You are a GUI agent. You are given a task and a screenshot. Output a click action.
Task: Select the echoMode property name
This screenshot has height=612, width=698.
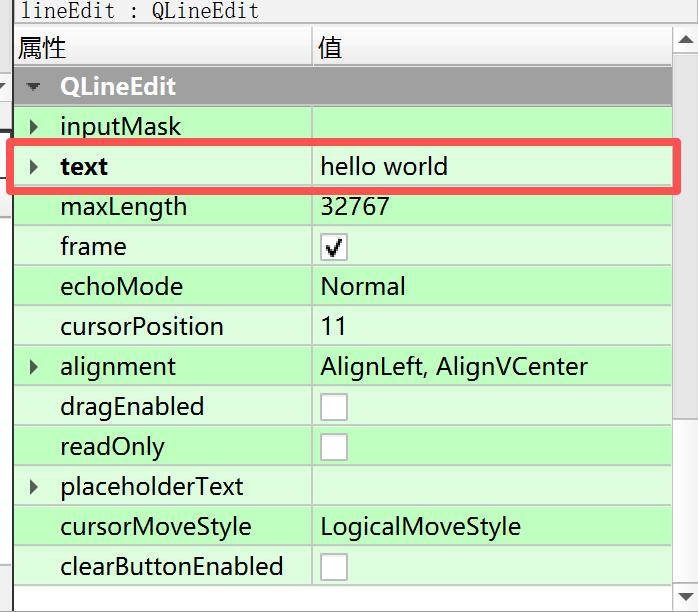click(121, 286)
